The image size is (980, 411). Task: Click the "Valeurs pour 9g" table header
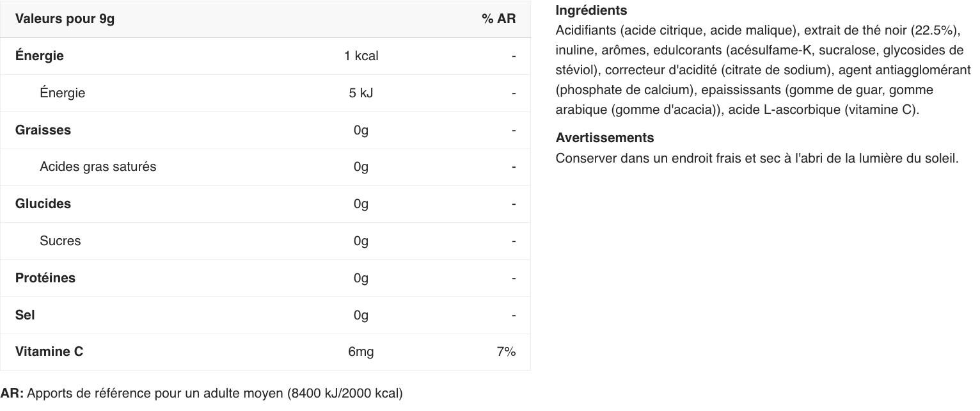pos(65,19)
